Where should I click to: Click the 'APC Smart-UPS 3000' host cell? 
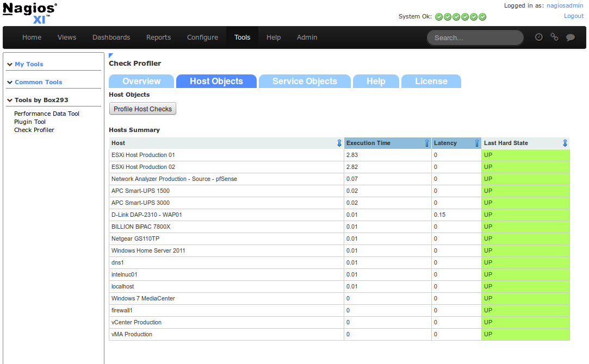pos(226,203)
